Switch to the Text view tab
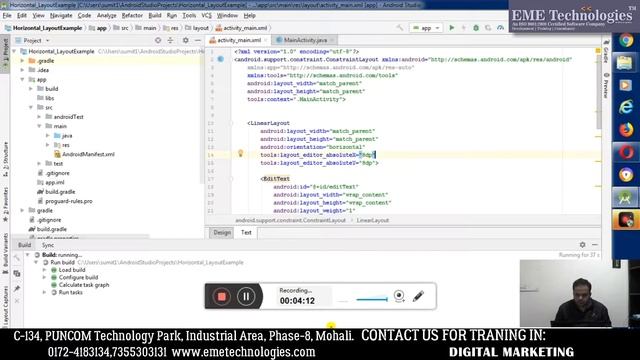640x360 pixels. coord(246,233)
